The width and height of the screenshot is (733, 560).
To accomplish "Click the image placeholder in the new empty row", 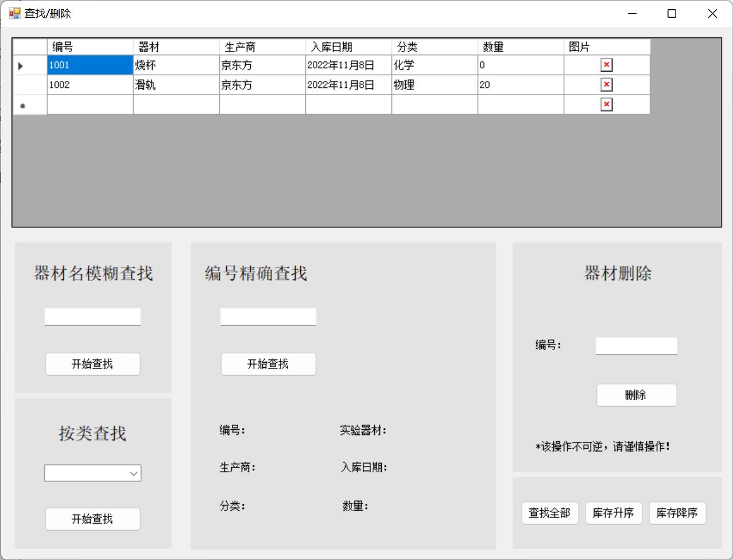I will 606,104.
